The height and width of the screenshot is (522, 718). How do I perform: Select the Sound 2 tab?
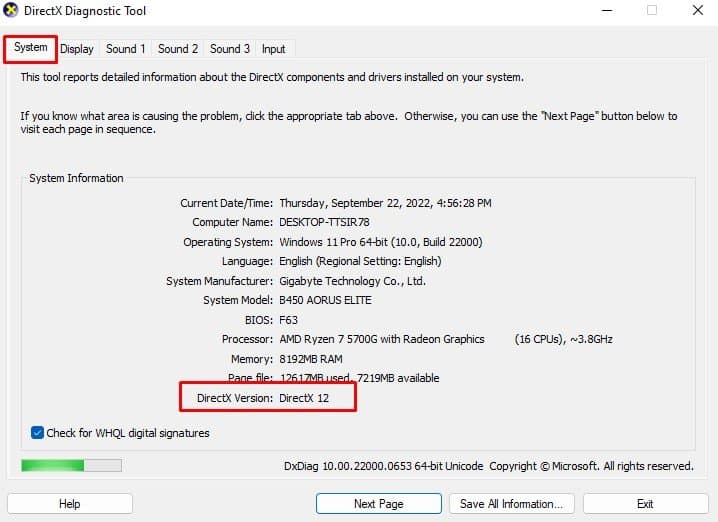click(178, 49)
